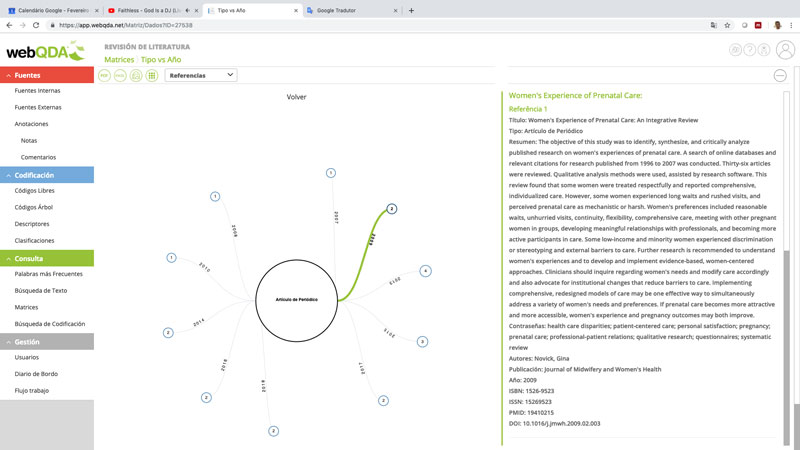Image resolution: width=800 pixels, height=450 pixels.
Task: Click the browser address bar URL
Action: click(126, 25)
